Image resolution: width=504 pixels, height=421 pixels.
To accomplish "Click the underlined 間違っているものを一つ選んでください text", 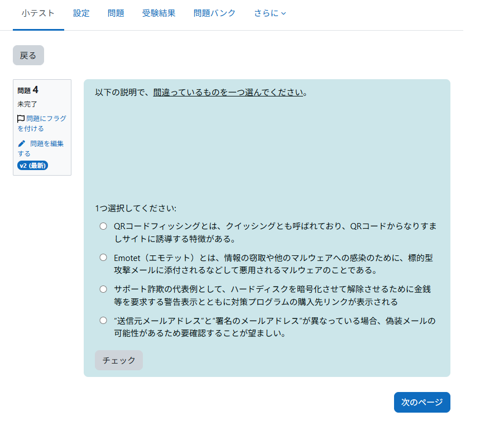I will tap(229, 92).
